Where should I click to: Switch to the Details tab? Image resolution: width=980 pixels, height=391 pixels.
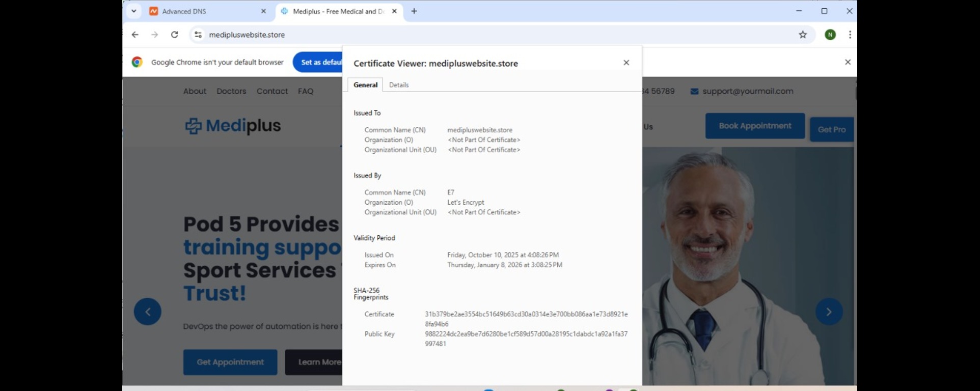(399, 85)
